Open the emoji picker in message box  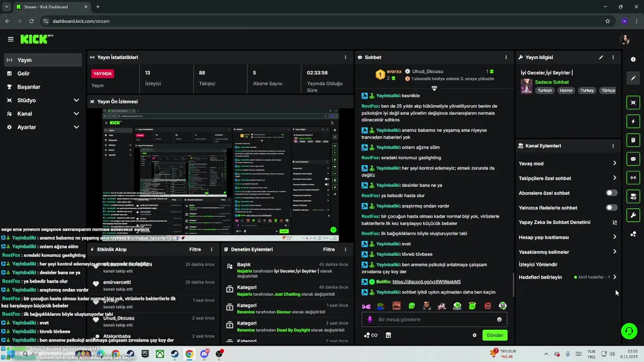coord(499,319)
